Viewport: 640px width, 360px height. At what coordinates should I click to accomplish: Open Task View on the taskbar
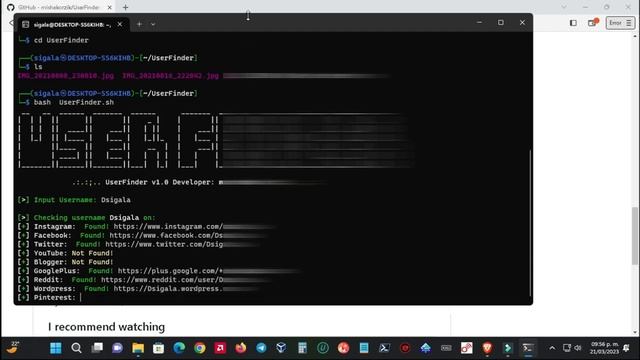point(97,348)
